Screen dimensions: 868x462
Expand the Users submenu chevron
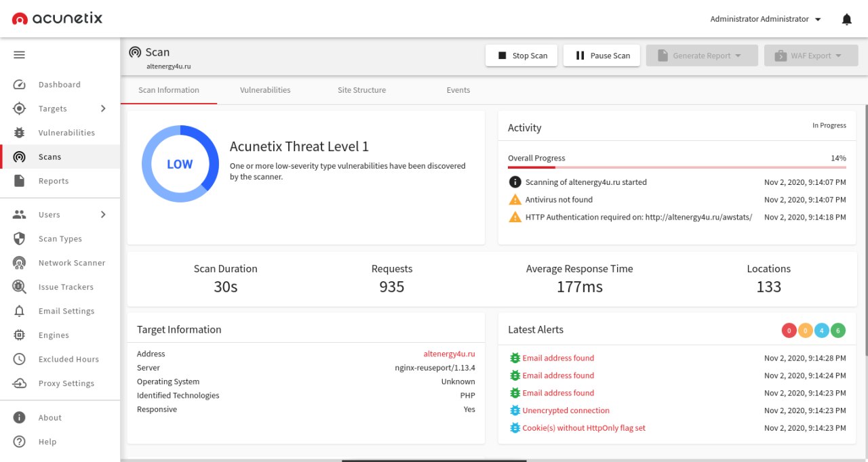click(x=103, y=215)
